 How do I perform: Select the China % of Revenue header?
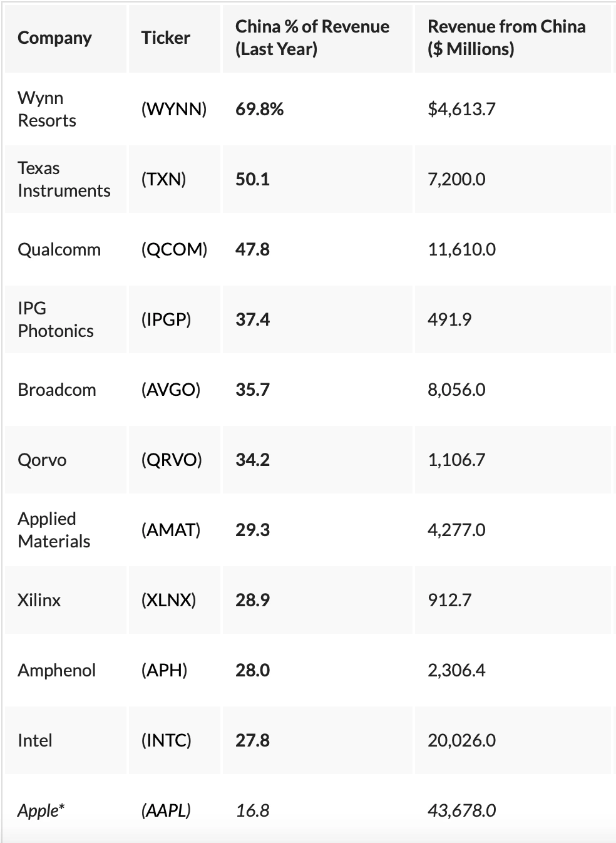(312, 38)
